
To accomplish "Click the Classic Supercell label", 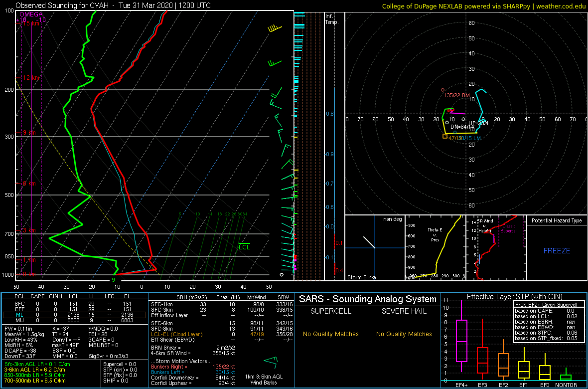I will pos(508,228).
